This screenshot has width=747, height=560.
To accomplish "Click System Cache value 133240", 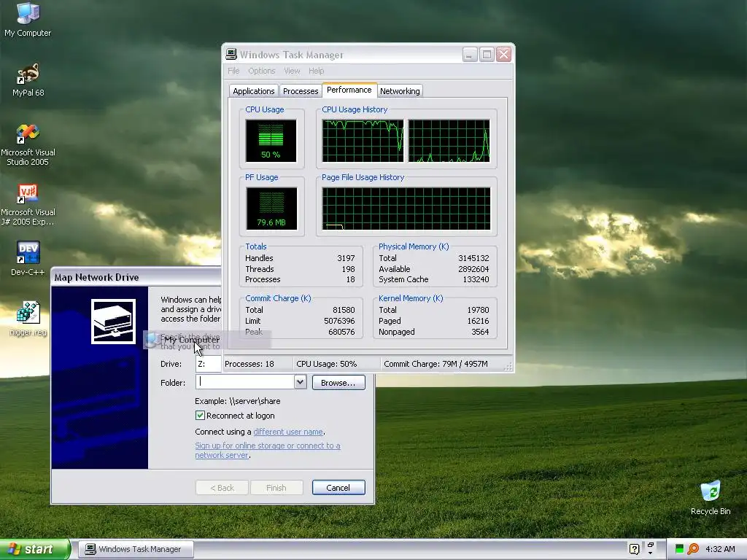I will pyautogui.click(x=476, y=279).
